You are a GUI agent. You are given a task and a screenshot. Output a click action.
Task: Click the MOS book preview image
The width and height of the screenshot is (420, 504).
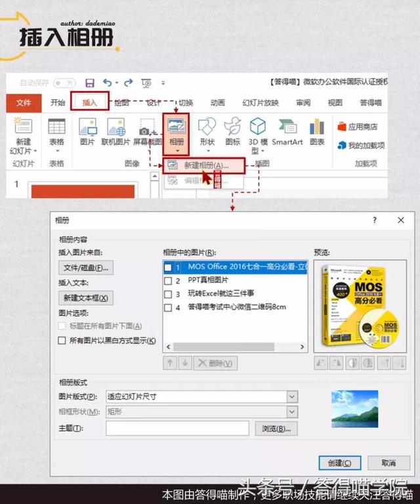coord(360,306)
